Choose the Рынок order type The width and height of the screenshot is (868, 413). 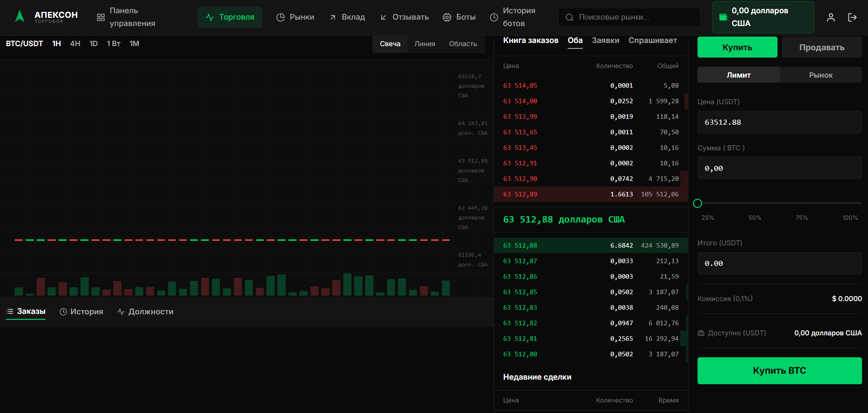(x=821, y=75)
